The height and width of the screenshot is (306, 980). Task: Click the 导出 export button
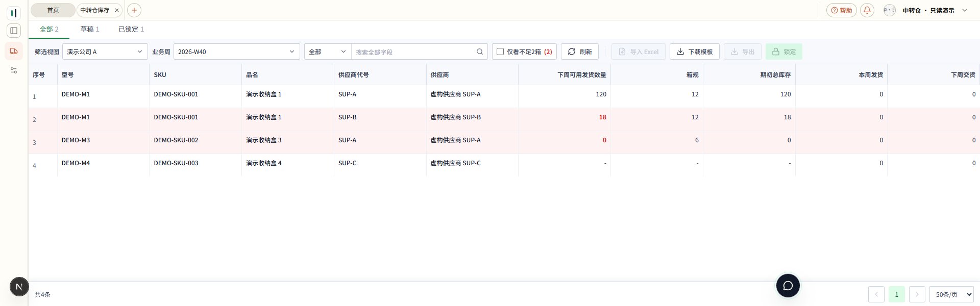tap(743, 52)
